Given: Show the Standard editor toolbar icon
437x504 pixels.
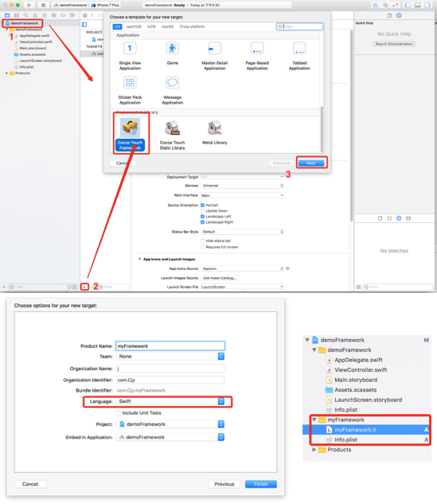Looking at the screenshot, I should tap(375, 5).
